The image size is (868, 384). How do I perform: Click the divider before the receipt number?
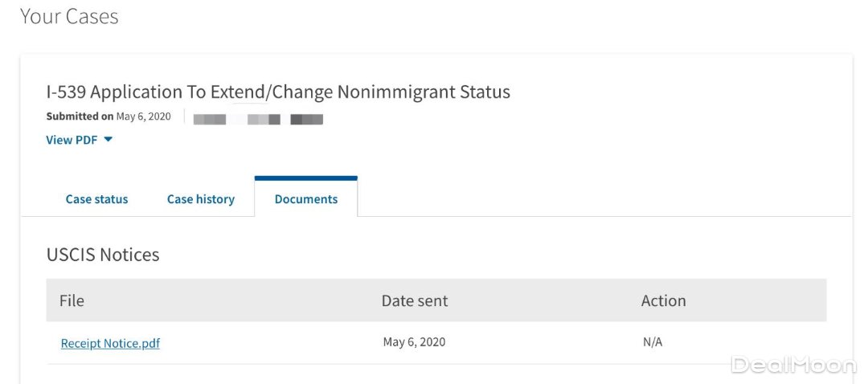184,116
